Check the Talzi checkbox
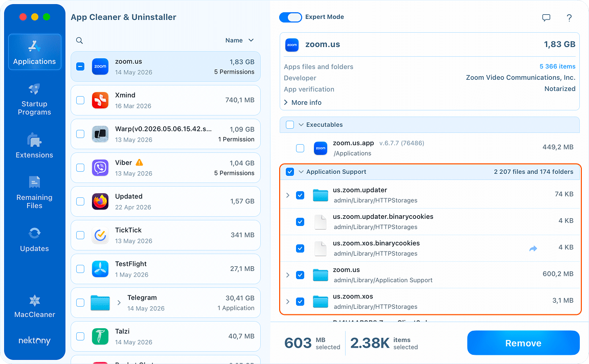589x364 pixels. pos(80,336)
